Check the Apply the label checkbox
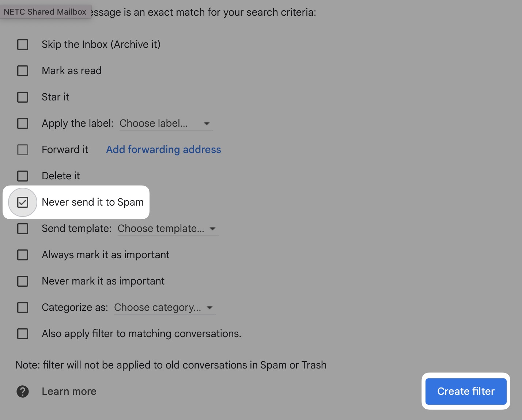This screenshot has width=522, height=420. pyautogui.click(x=23, y=123)
